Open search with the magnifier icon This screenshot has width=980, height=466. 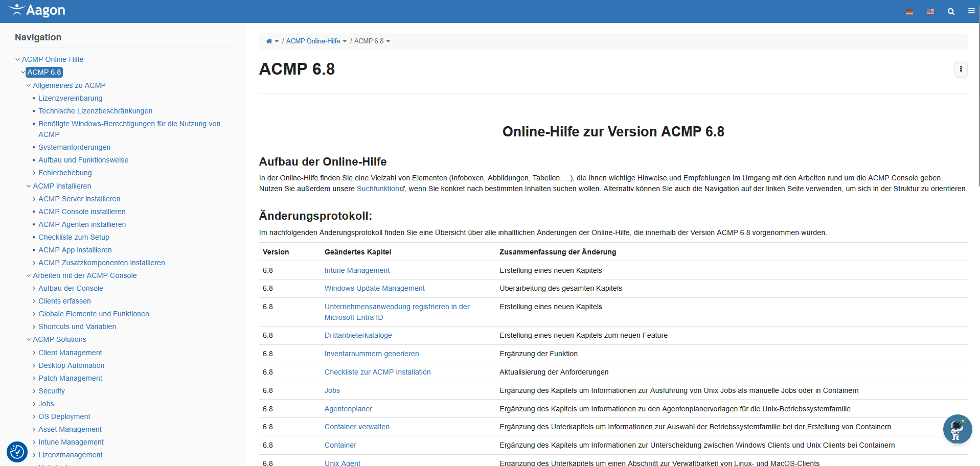coord(951,11)
